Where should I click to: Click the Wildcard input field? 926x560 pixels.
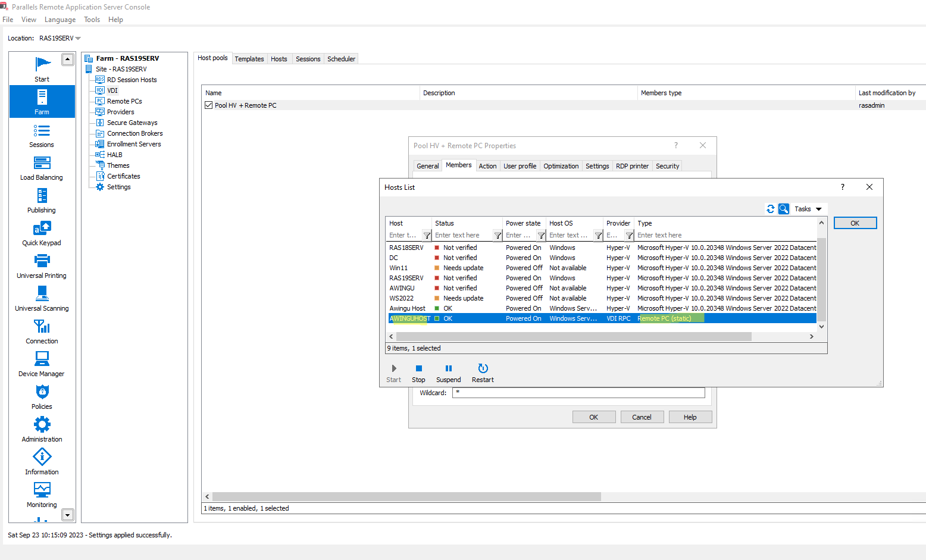click(x=578, y=393)
